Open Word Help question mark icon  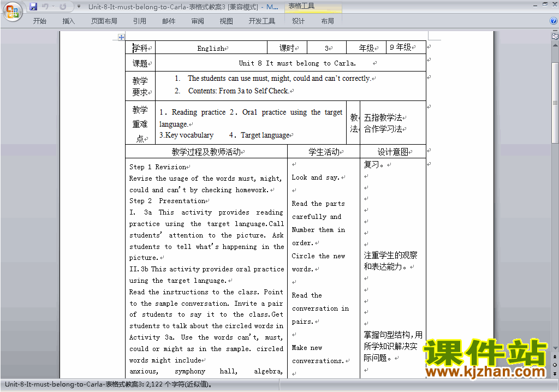tap(554, 21)
